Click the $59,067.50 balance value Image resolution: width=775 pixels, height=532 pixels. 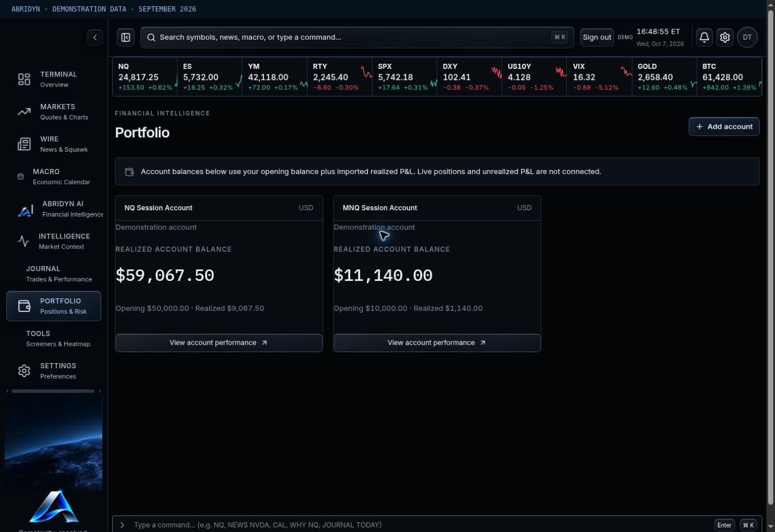pos(165,276)
